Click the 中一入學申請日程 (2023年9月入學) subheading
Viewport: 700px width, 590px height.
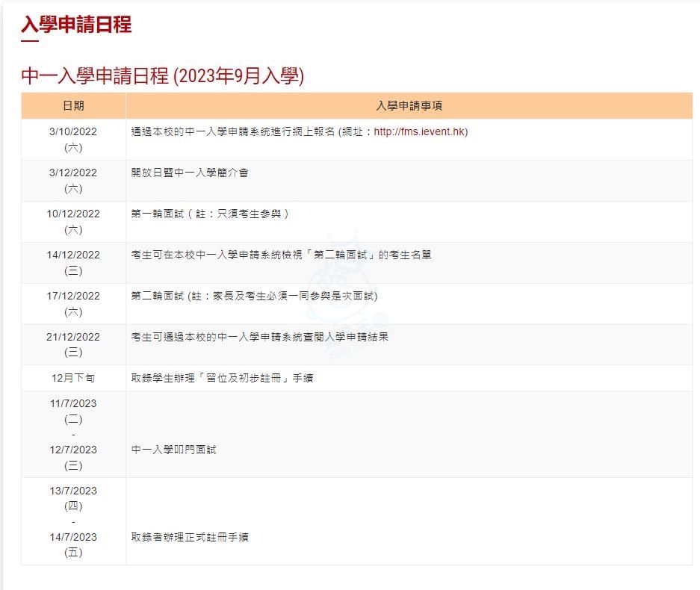pyautogui.click(x=162, y=76)
